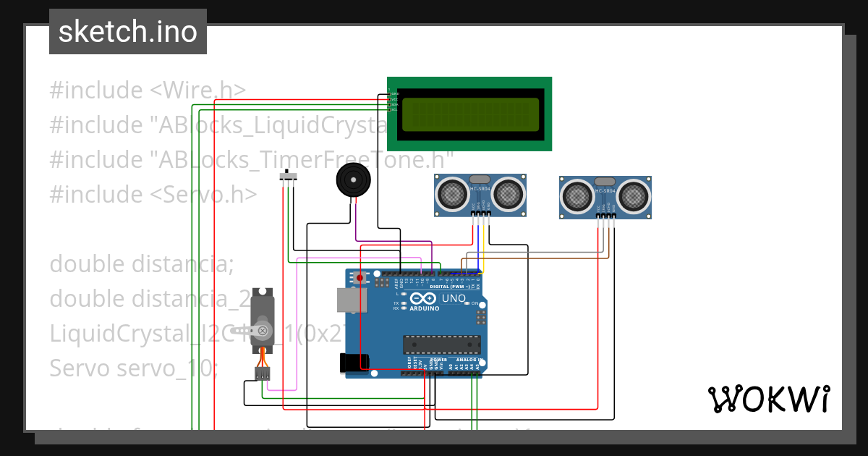Click the GND pin on the LCD

click(391, 93)
